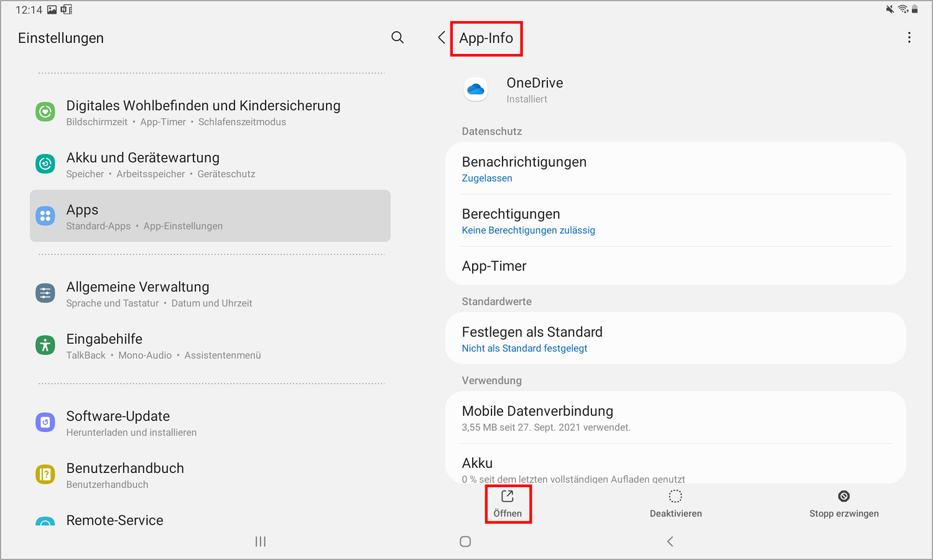This screenshot has width=933, height=560.
Task: Open the Benutzerhandbuch entry
Action: point(210,475)
